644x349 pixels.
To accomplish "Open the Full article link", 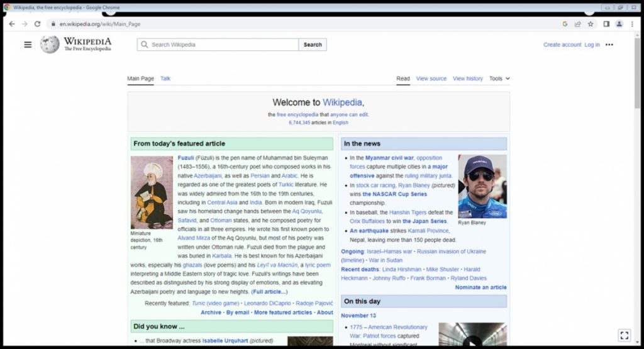I will point(269,292).
